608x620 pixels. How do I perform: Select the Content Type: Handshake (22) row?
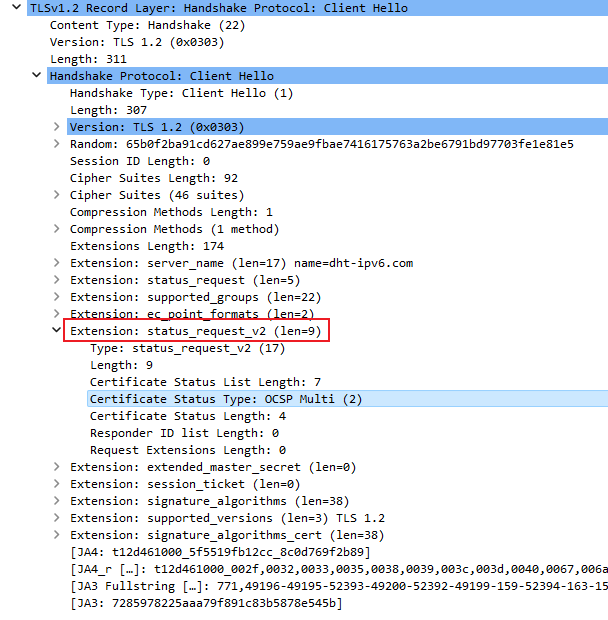[147, 25]
